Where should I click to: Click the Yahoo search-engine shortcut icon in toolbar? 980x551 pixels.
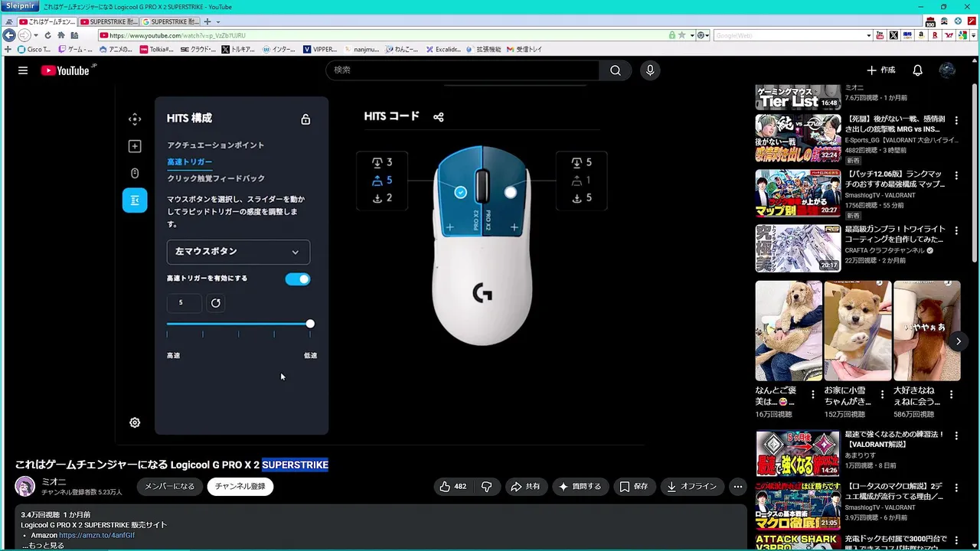click(949, 35)
